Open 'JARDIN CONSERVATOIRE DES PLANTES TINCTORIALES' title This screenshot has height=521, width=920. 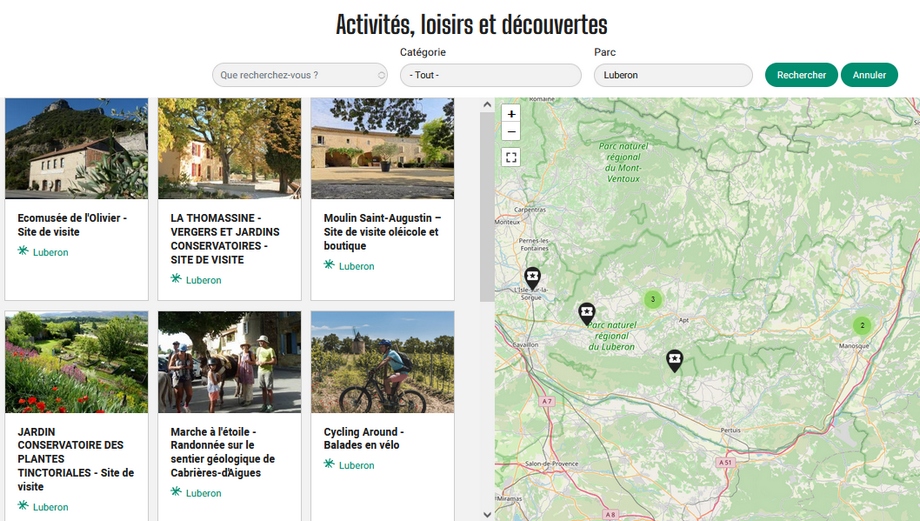(76, 459)
